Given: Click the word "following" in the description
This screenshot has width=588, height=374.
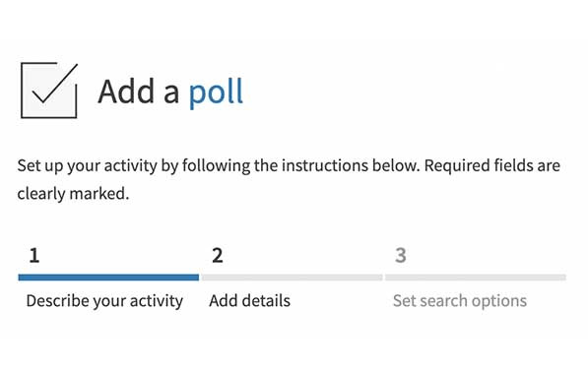Looking at the screenshot, I should click(x=216, y=166).
